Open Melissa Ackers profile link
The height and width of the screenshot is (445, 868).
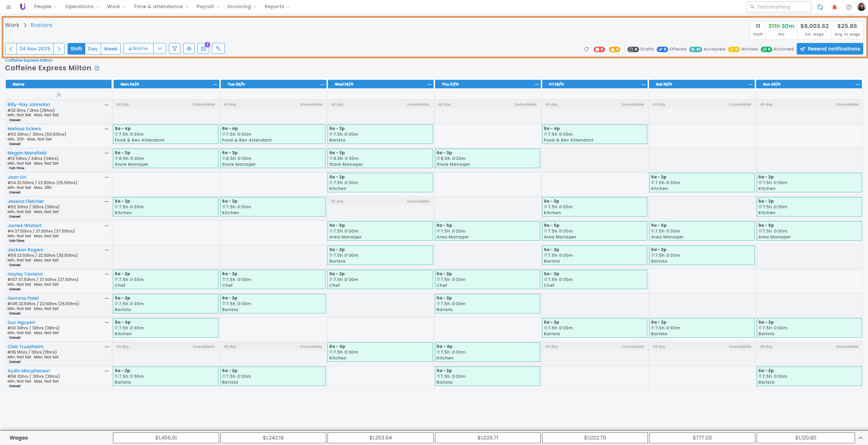(x=24, y=129)
